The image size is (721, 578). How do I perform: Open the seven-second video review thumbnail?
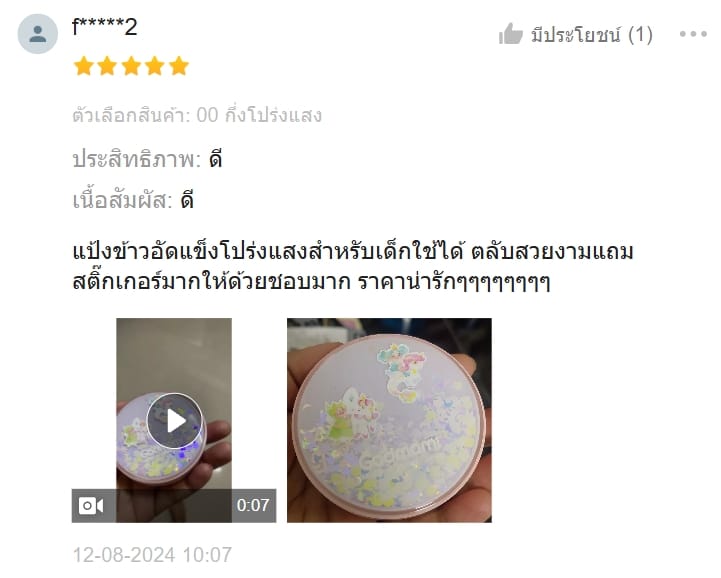(174, 420)
